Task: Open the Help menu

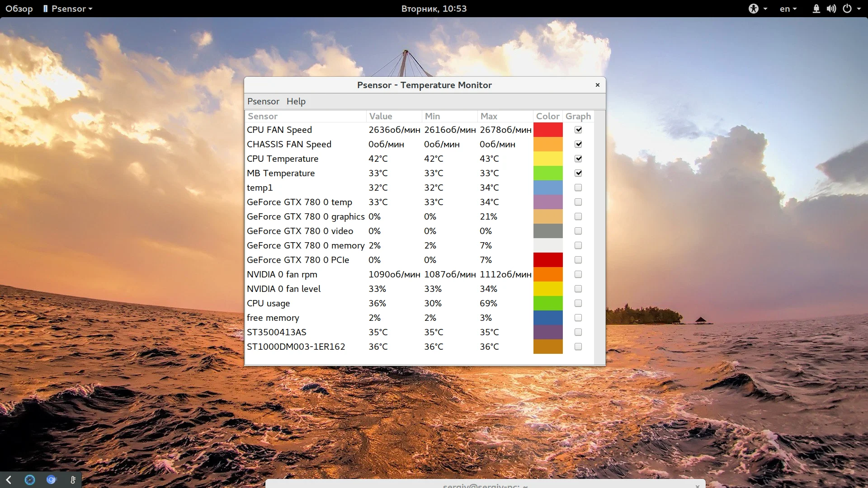Action: [296, 101]
